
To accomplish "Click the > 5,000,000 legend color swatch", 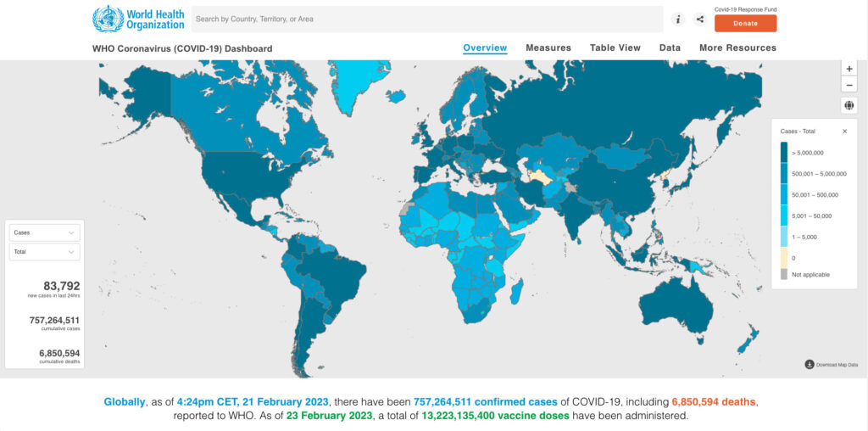I will point(784,153).
